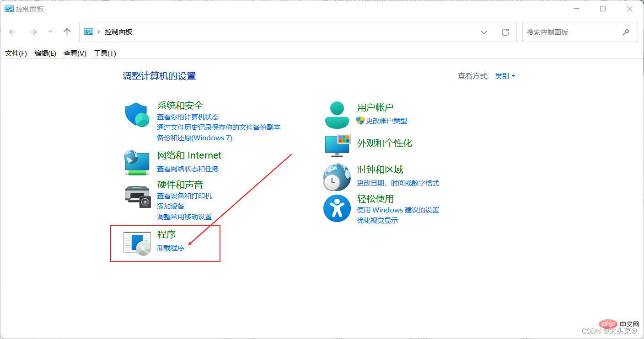Click the 搜索控制面板 search box

[580, 32]
